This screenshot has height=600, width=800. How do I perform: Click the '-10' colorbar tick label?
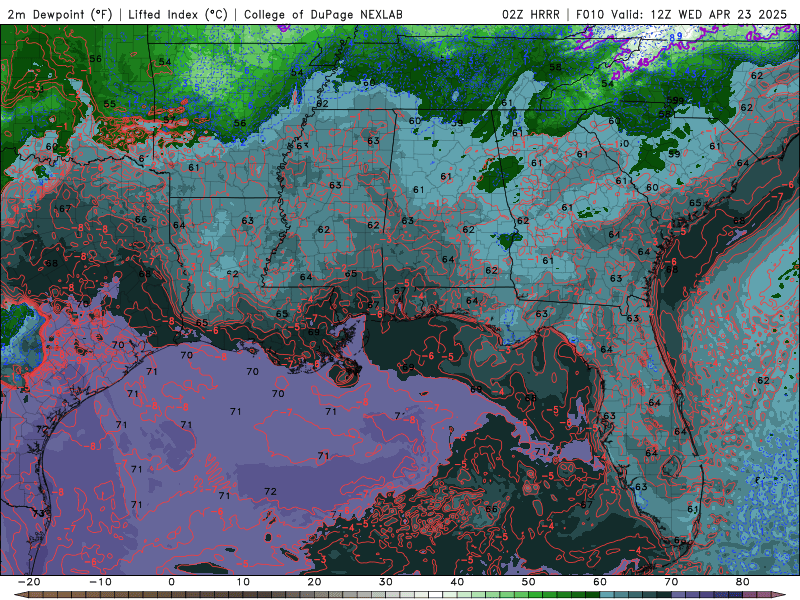pyautogui.click(x=100, y=582)
